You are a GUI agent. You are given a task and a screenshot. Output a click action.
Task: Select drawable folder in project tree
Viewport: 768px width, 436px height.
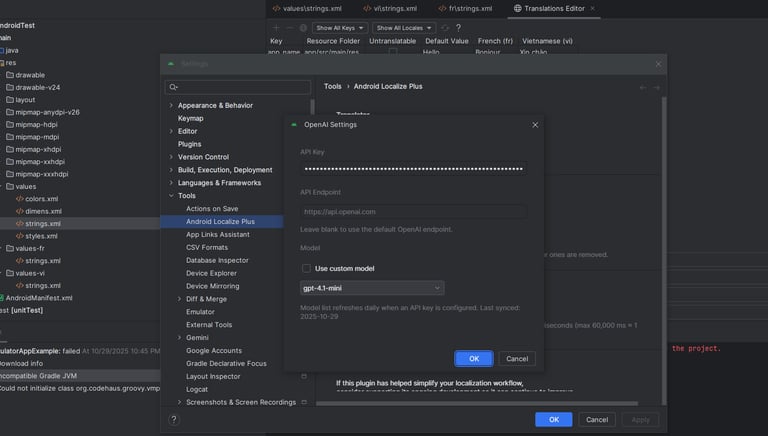tap(30, 75)
